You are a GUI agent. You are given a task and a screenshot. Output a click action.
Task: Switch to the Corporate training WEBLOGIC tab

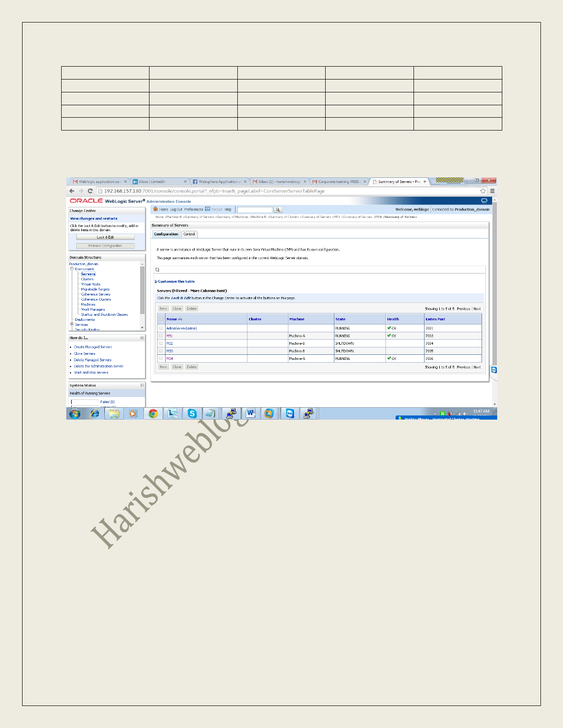(x=339, y=182)
